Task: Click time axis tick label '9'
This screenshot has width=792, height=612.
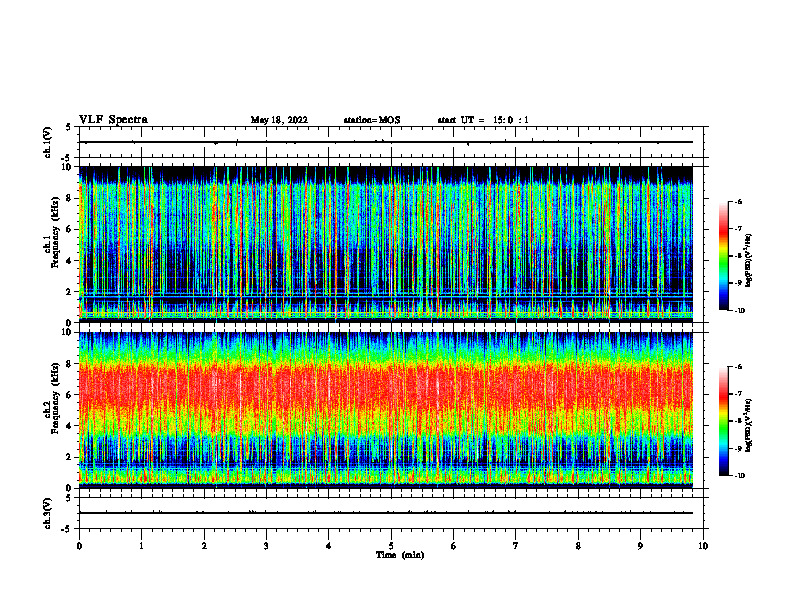Action: coord(640,546)
